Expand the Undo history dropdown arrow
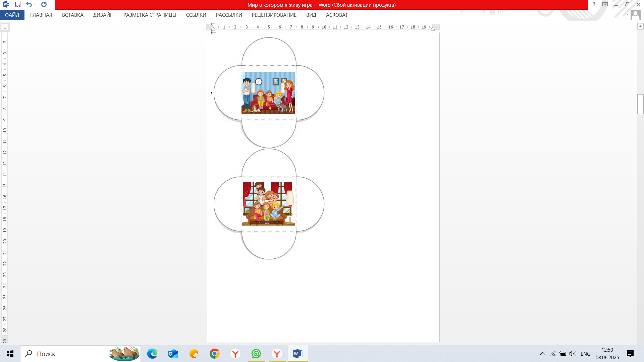The image size is (644, 362). click(35, 5)
